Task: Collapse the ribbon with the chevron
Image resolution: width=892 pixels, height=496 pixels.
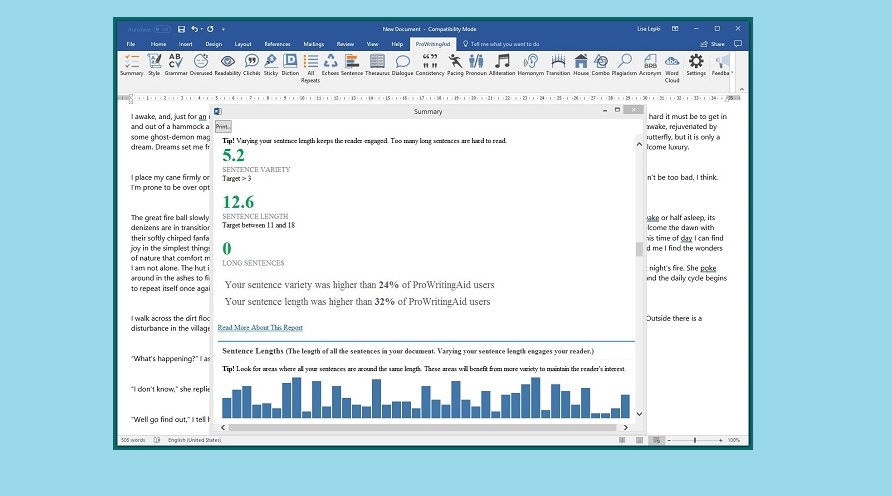Action: 741,89
